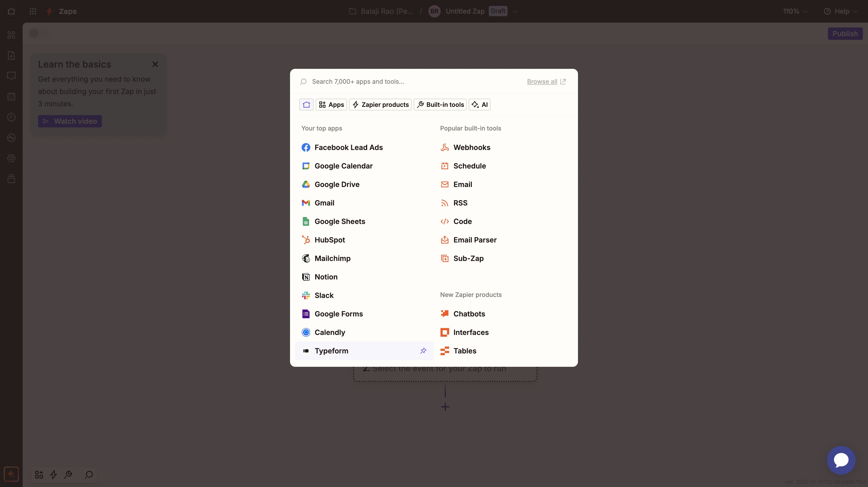Expand the Help menu
This screenshot has width=868, height=487.
click(840, 11)
